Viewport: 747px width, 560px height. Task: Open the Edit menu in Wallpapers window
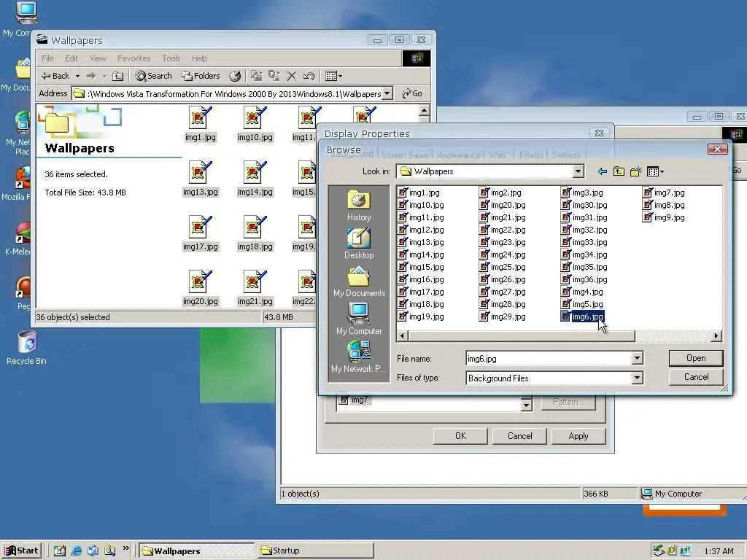tap(71, 58)
